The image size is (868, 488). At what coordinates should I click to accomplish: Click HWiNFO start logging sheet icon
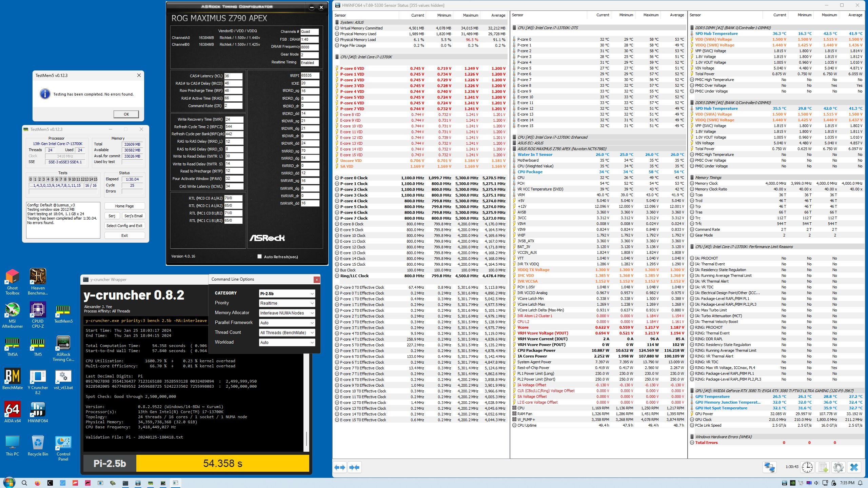pos(823,467)
